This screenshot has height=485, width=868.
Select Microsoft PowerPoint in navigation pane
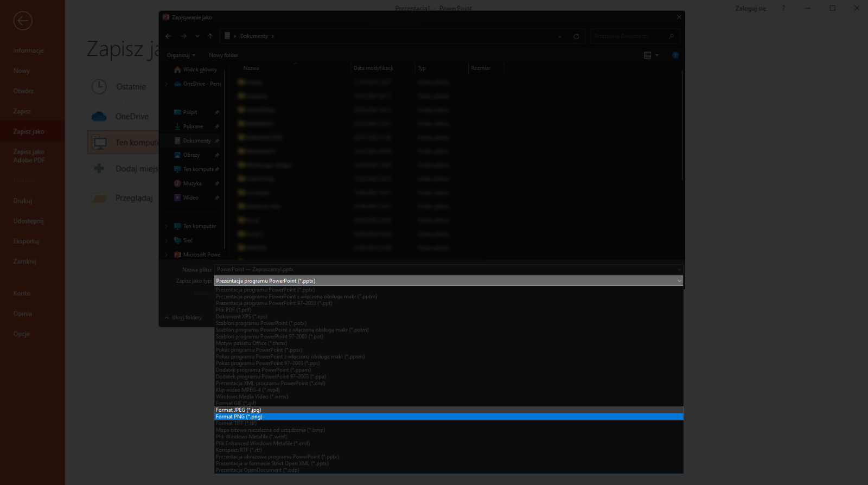pyautogui.click(x=197, y=254)
